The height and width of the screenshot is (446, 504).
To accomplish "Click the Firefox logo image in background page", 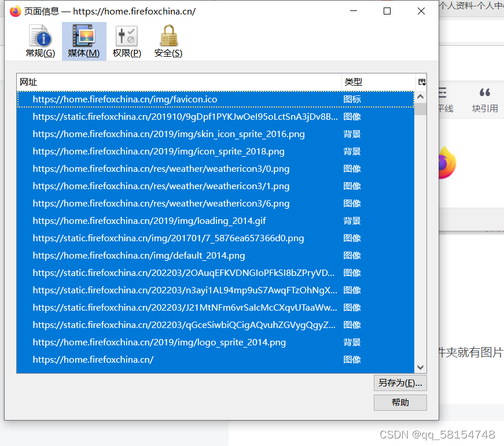I will point(447,163).
